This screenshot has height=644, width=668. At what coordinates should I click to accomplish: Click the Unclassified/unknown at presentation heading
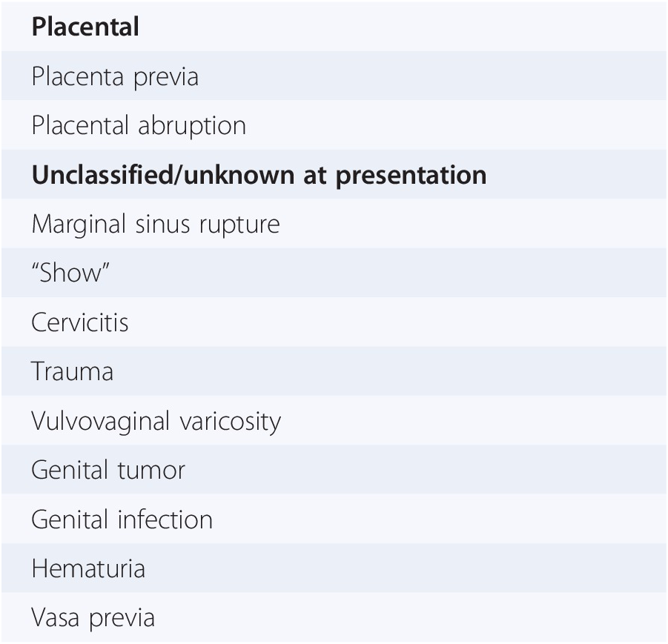click(x=259, y=175)
